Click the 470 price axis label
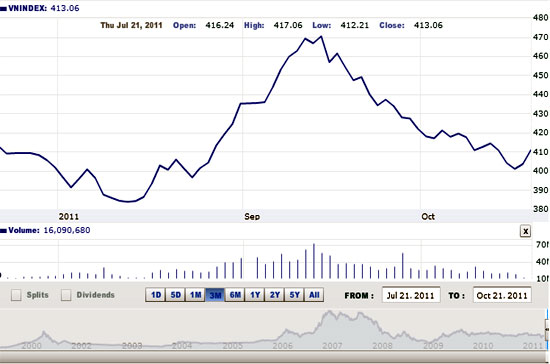This screenshot has height=364, width=550. 541,37
